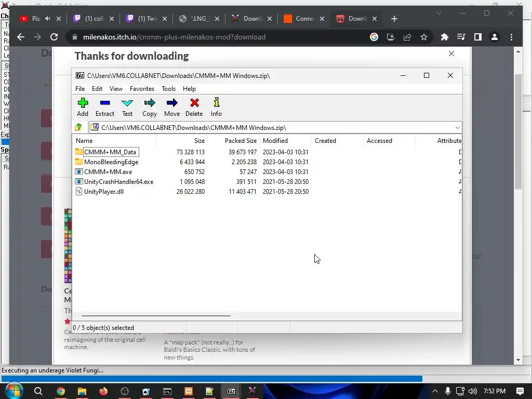Click the Chrome page vertical scrollbar
Image resolution: width=532 pixels, height=399 pixels.
(x=518, y=132)
